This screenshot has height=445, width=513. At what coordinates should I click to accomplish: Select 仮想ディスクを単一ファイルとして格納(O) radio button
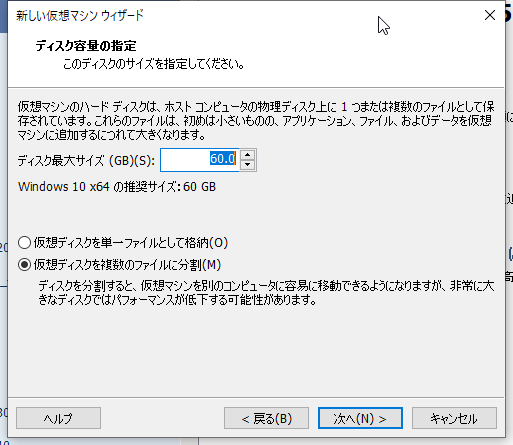[25, 243]
